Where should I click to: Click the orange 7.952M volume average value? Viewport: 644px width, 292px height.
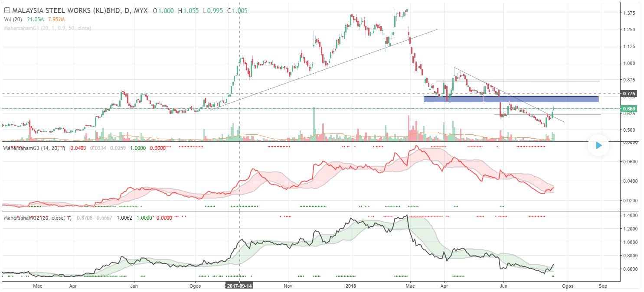56,19
